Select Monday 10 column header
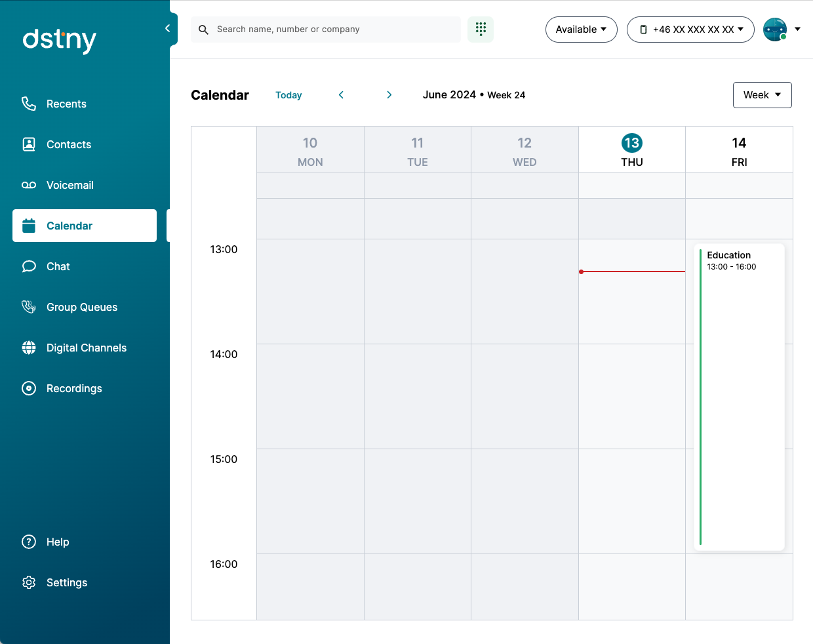813x644 pixels. coord(310,150)
